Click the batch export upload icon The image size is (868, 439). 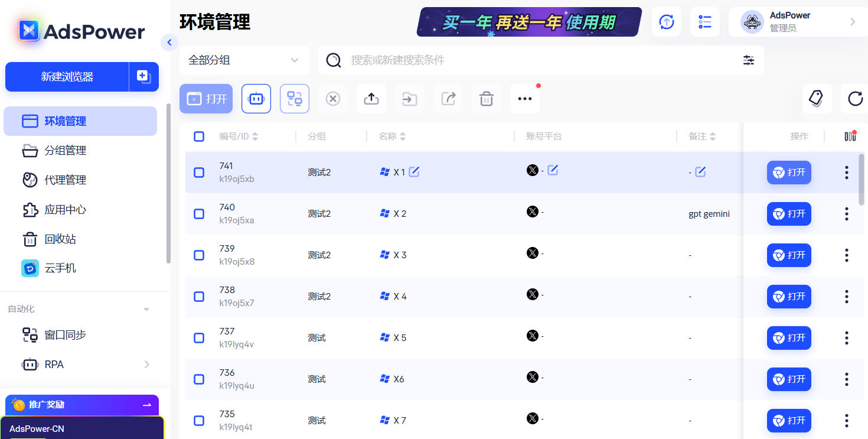[x=371, y=99]
